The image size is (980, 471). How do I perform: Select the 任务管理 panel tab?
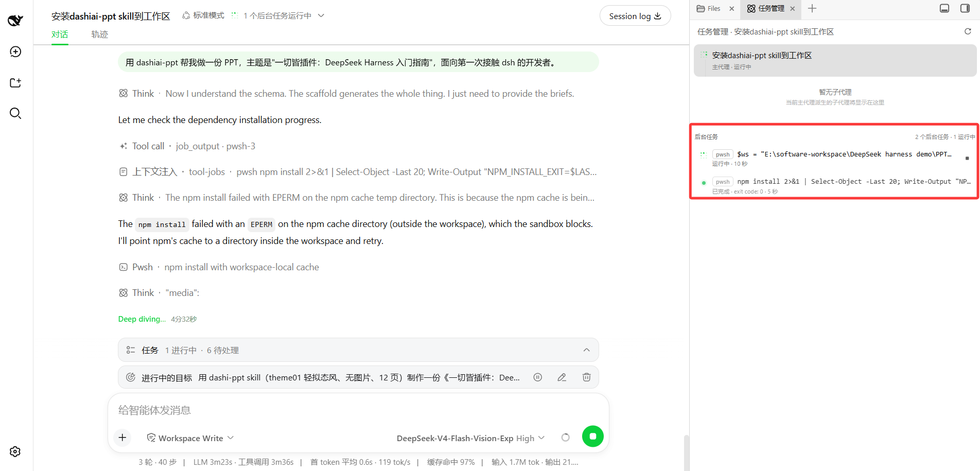point(766,9)
